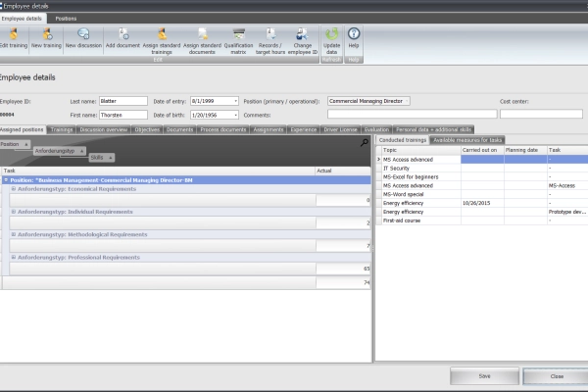Viewport: 588px width, 392px height.
Task: Click the Add document icon
Action: coord(122,35)
